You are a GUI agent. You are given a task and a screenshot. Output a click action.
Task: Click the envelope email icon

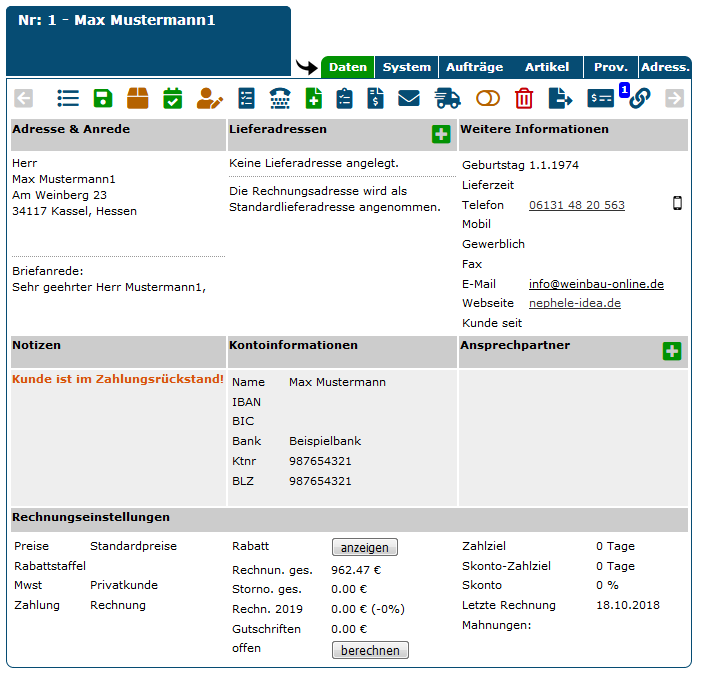[409, 98]
